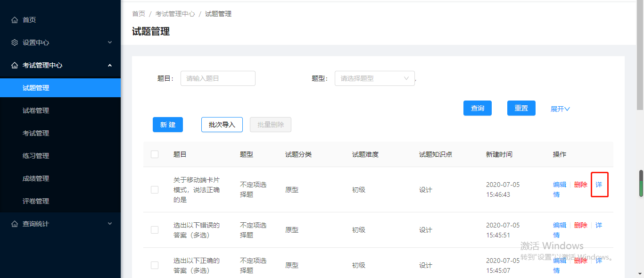Delete the question created at 15:45:51

pyautogui.click(x=581, y=225)
